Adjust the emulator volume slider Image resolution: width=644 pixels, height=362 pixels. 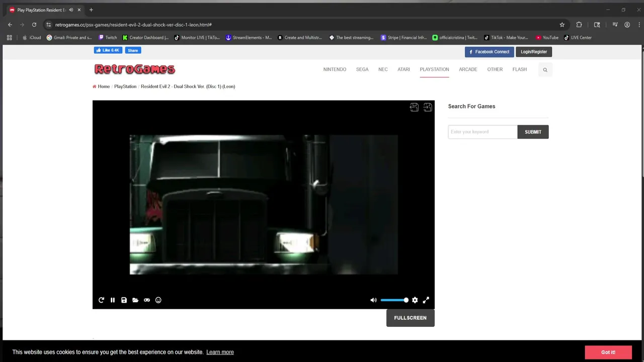(x=394, y=300)
